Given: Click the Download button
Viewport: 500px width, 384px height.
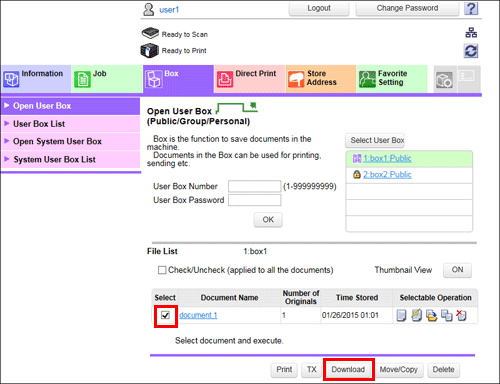Looking at the screenshot, I should [348, 370].
